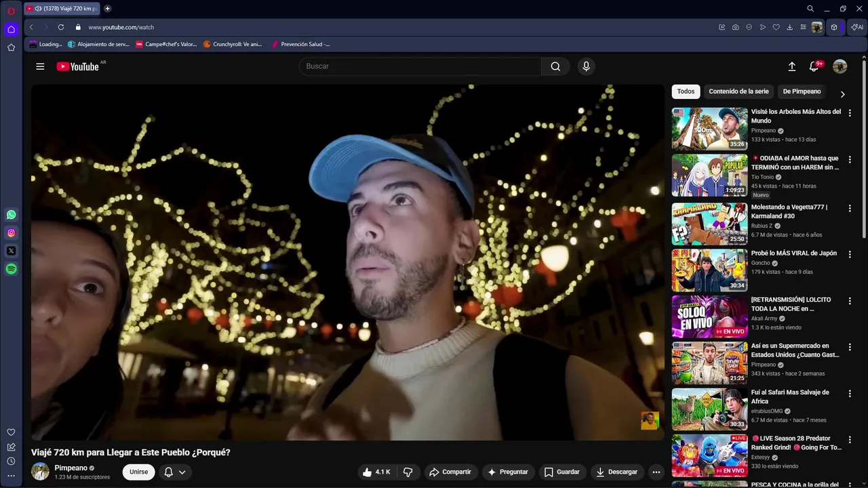The width and height of the screenshot is (868, 488).
Task: Click the Preguntar button
Action: [x=508, y=472]
